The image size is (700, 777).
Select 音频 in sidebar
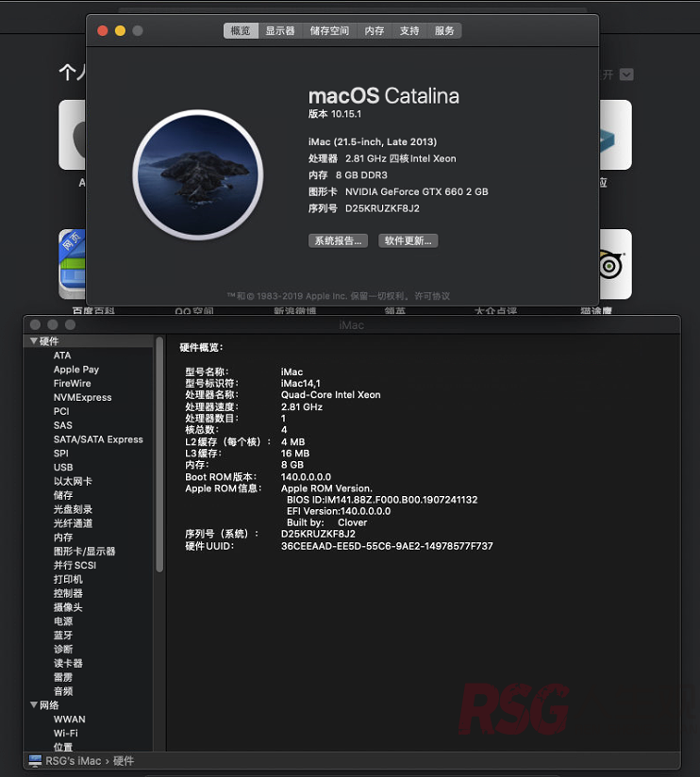coord(63,691)
